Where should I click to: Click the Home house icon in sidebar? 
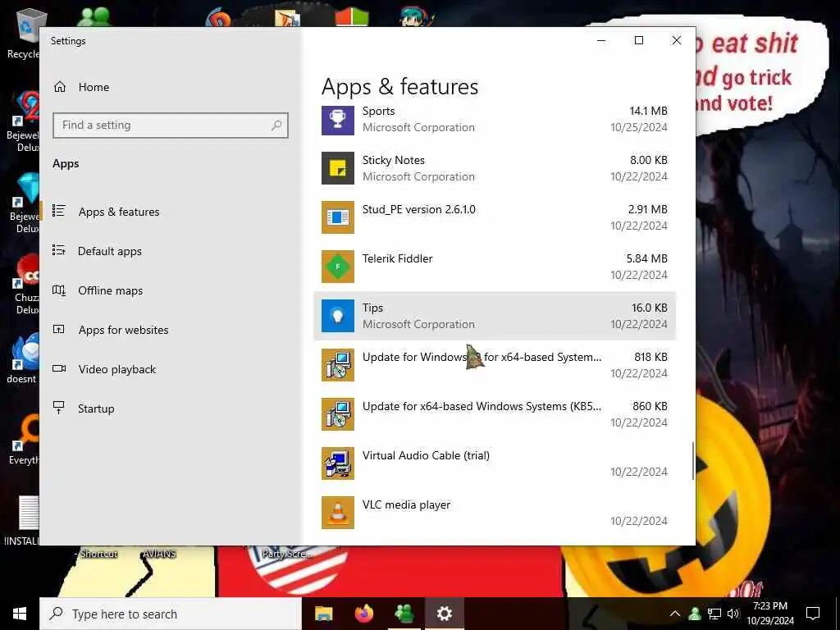tap(59, 87)
